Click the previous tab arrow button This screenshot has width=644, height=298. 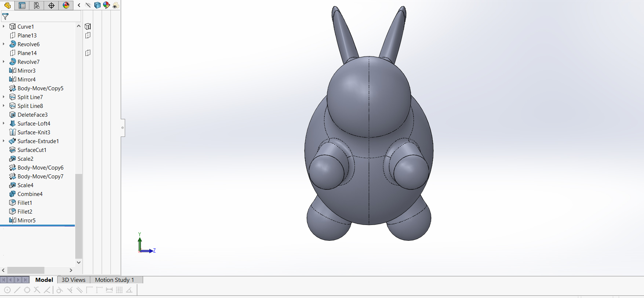click(11, 280)
